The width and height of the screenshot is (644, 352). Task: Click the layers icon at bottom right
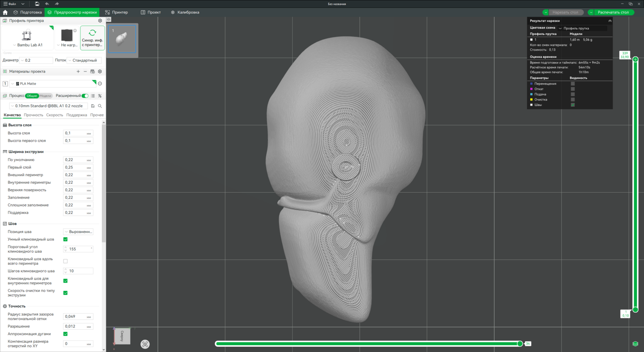[635, 344]
